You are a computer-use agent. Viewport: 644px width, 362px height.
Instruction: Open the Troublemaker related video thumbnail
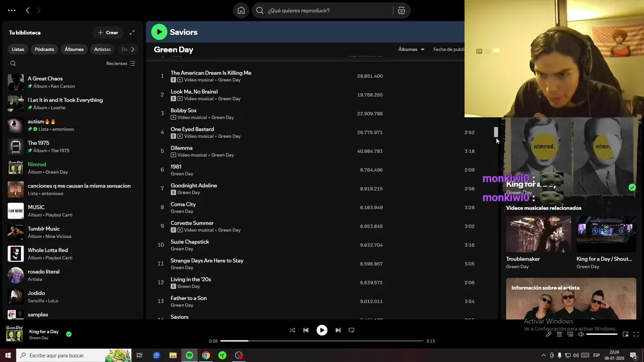[538, 234]
